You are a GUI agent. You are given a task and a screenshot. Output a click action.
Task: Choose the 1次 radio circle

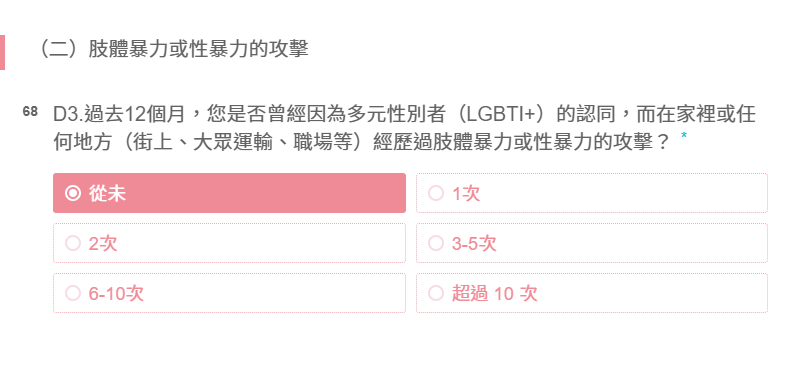tap(436, 193)
